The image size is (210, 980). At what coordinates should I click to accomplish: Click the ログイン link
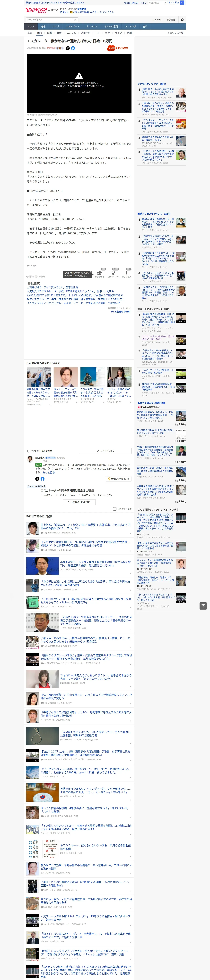[x=64, y=12]
